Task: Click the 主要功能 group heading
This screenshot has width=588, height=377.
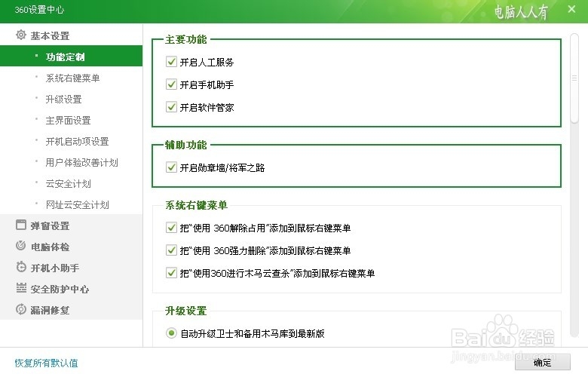Action: pos(186,39)
